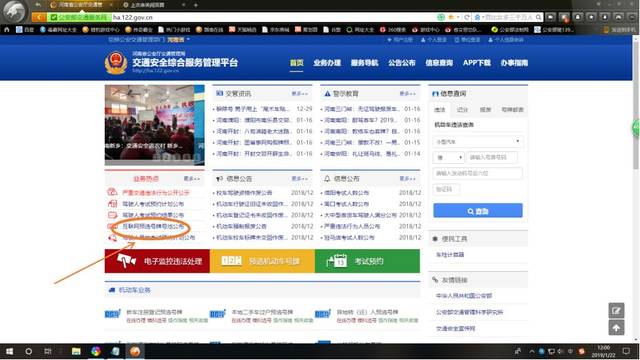Click the floating feedback edit icon
The width and height of the screenshot is (640, 360).
pyautogui.click(x=616, y=311)
